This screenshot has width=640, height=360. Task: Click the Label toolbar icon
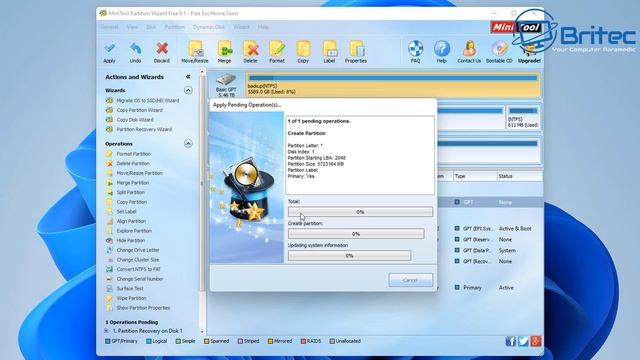[x=329, y=49]
